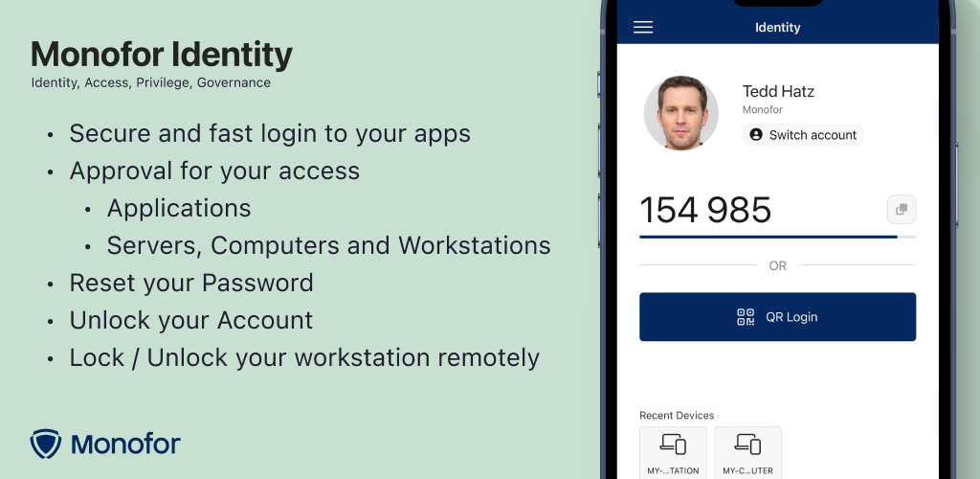This screenshot has width=980, height=479.
Task: Open the MY-C...UTER recent device
Action: [x=748, y=452]
